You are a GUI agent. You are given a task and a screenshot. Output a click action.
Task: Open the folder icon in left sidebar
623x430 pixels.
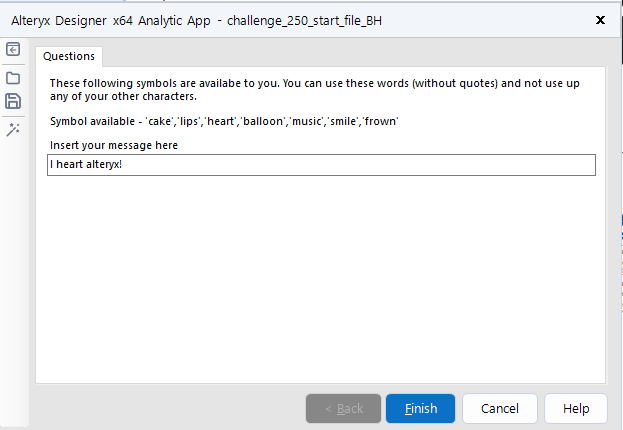tap(13, 77)
